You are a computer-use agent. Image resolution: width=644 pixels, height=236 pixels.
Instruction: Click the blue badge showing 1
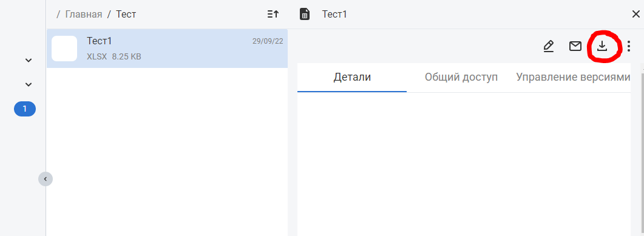25,109
